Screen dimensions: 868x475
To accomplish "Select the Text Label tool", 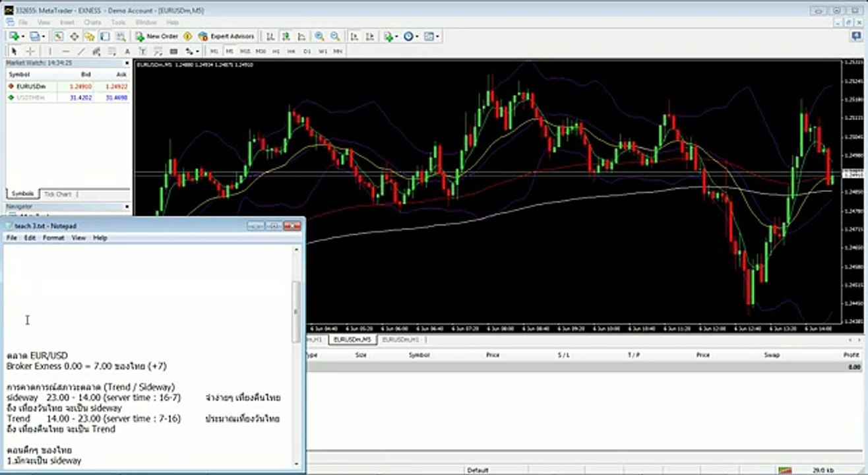I will click(142, 51).
